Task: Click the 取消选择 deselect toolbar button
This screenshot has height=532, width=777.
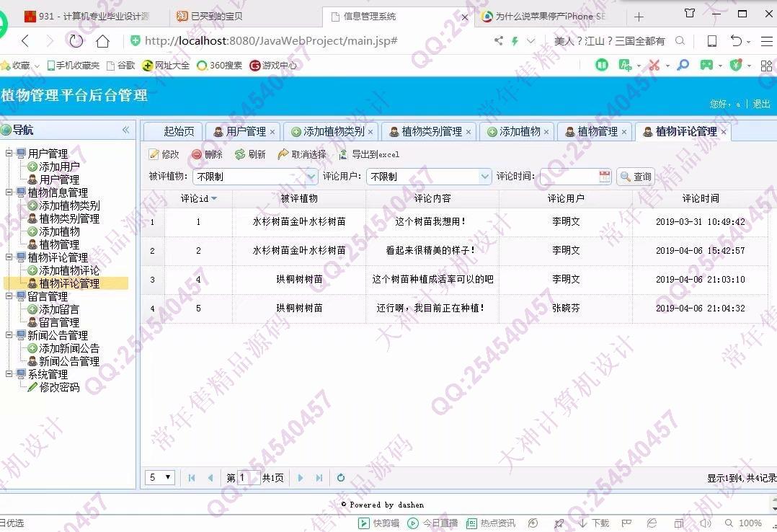Action: 302,155
